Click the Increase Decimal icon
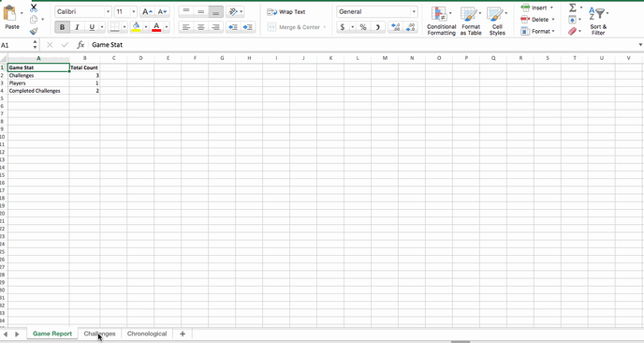Viewport: 644px width, 343px height. [x=395, y=27]
